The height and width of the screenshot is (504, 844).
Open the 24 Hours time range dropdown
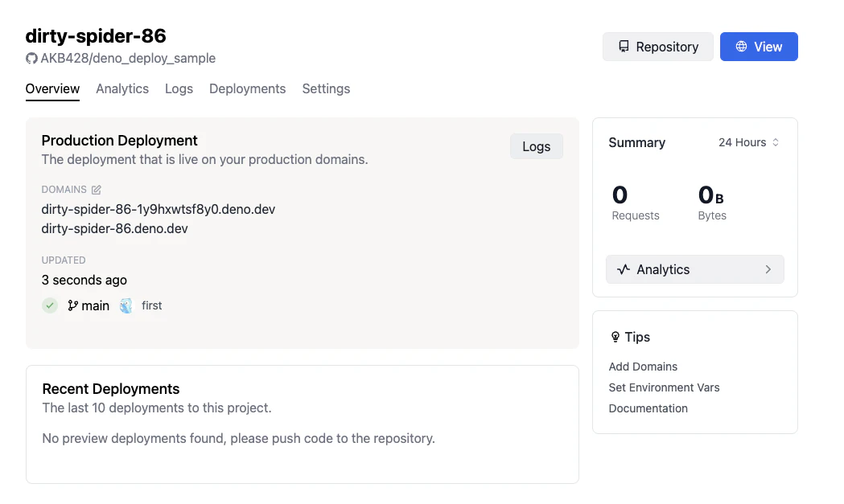tap(749, 142)
